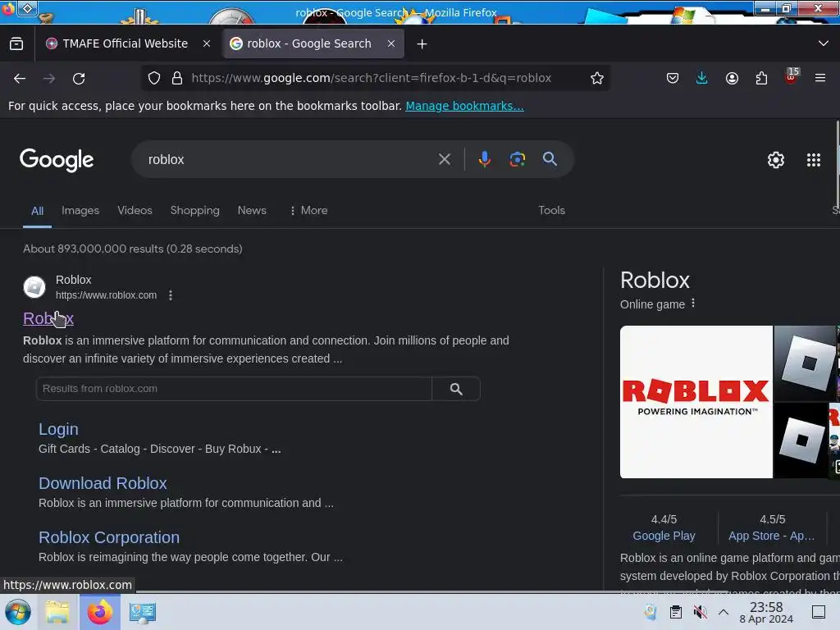Switch to News results
This screenshot has width=840, height=630.
pos(252,211)
